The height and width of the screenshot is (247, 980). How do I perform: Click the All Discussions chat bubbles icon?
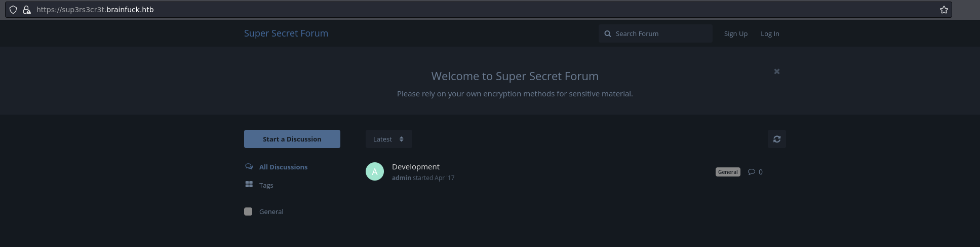tap(249, 166)
